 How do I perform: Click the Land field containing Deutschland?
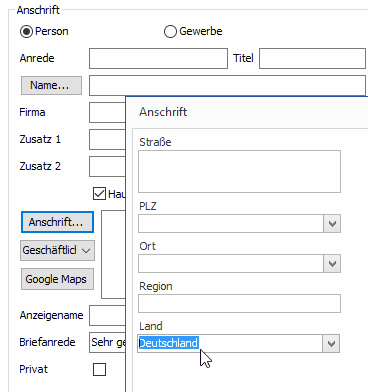point(230,343)
